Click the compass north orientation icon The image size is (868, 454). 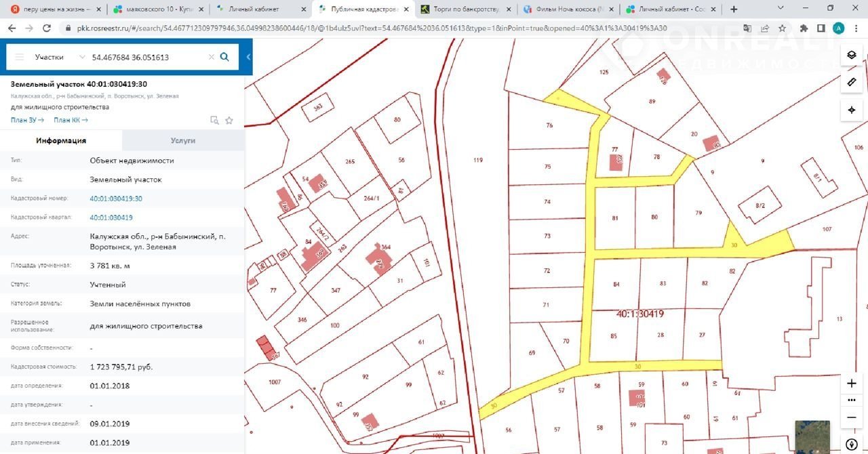[x=852, y=445]
